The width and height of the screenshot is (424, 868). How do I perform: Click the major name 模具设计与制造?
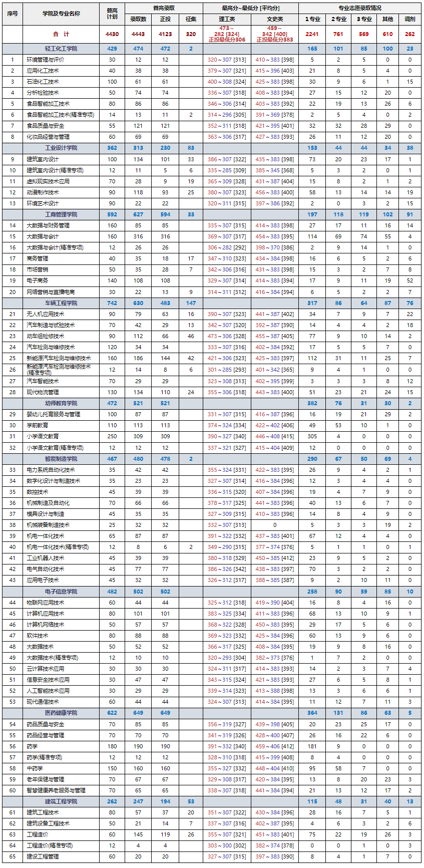tap(46, 514)
